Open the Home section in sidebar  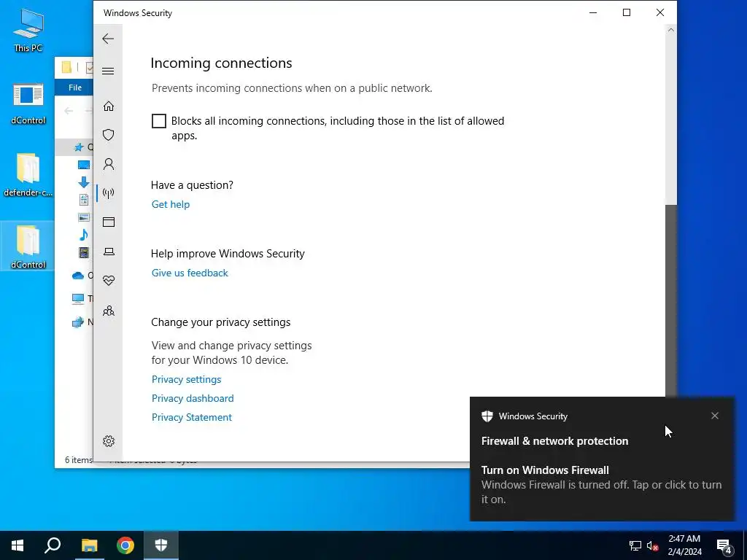click(109, 106)
